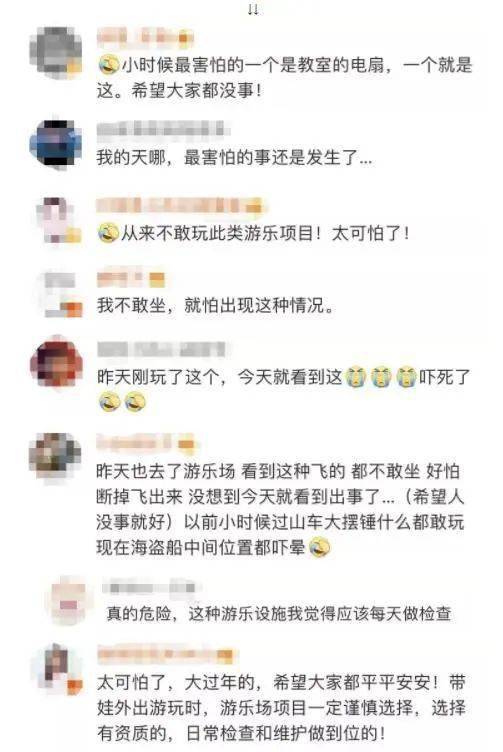Click the down arrows at the top
Viewport: 503px width, 752px height.
tap(253, 10)
